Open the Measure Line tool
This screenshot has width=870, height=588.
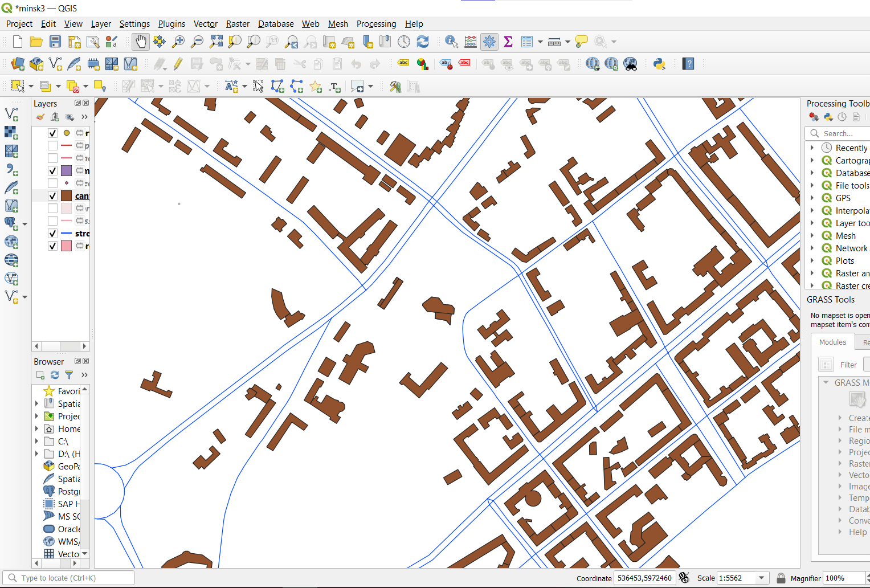point(553,41)
